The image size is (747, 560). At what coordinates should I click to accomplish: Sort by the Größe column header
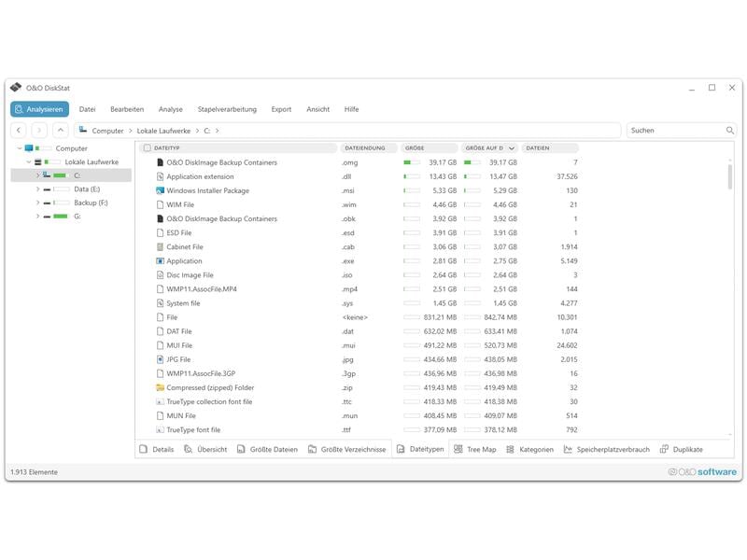point(430,148)
